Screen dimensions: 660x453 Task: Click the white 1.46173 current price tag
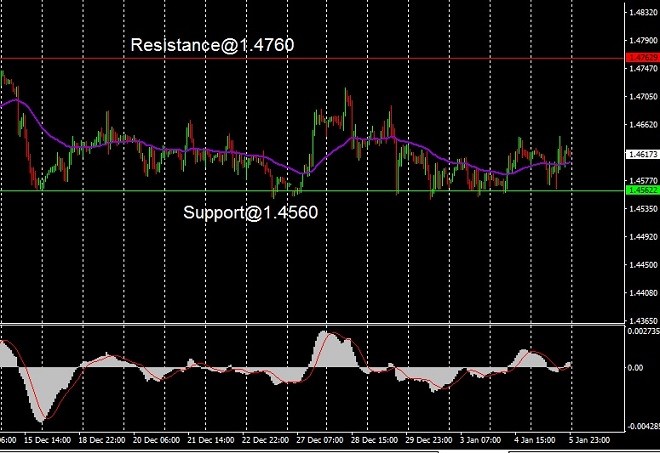click(642, 155)
